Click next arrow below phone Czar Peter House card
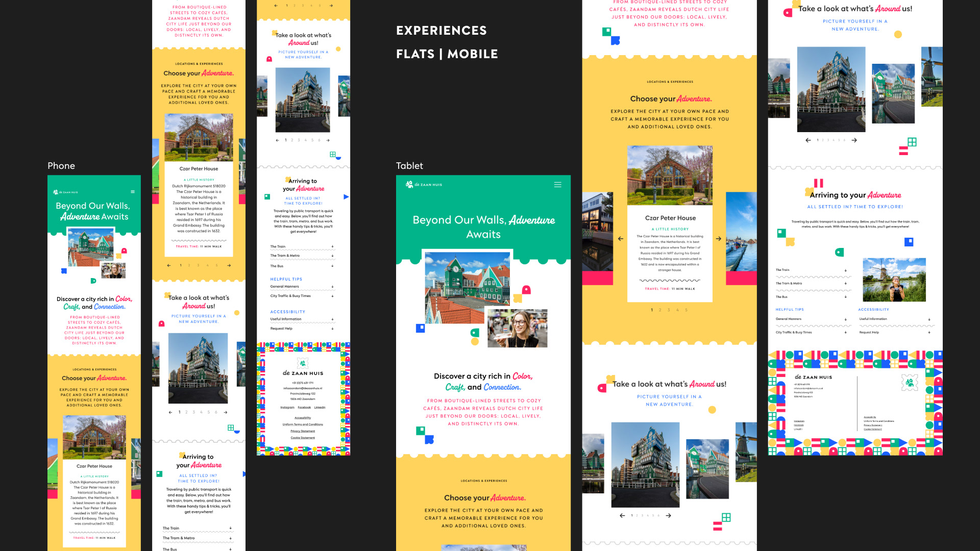Viewport: 980px width, 551px height. [x=229, y=265]
